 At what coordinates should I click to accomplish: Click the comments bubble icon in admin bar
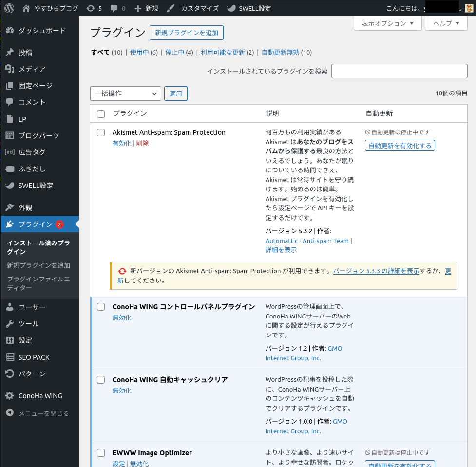tap(114, 8)
